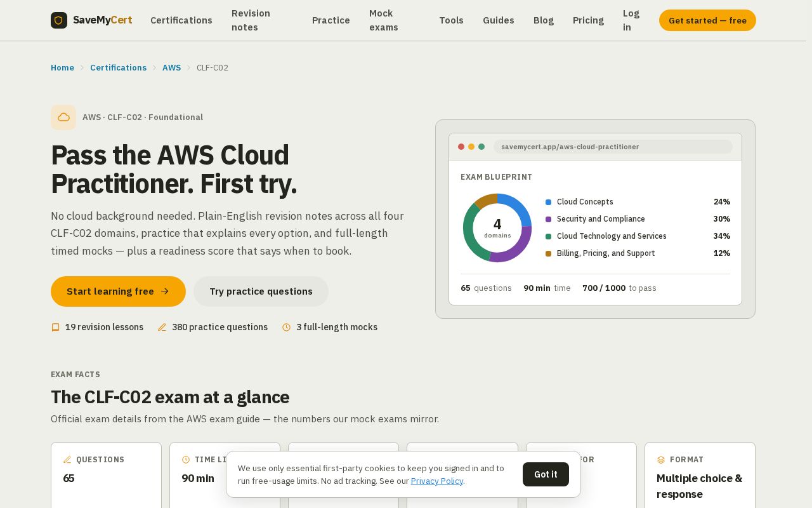This screenshot has width=812, height=508.
Task: Click the pencil icon on the Questions card
Action: 67,460
